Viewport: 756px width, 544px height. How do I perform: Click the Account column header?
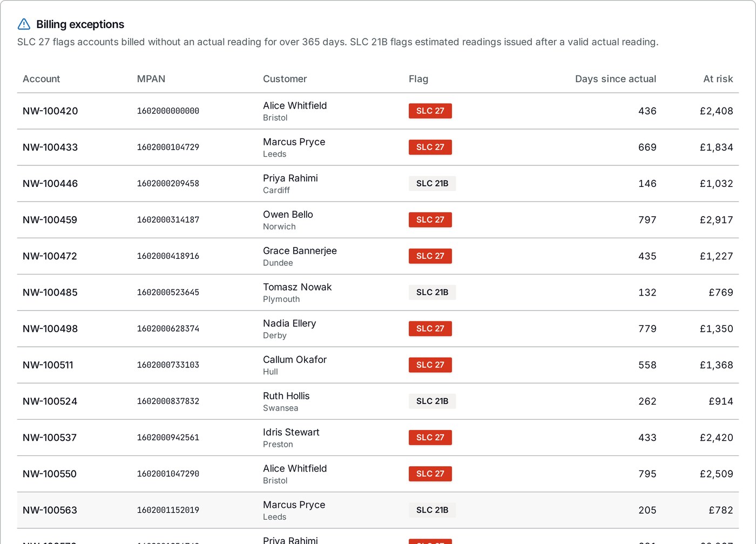42,79
